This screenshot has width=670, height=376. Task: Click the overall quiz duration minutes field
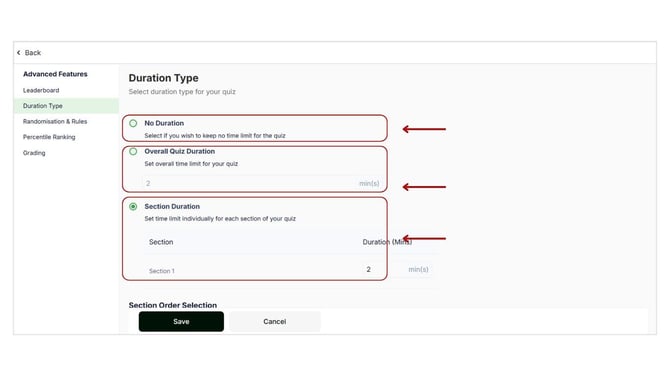click(x=262, y=183)
